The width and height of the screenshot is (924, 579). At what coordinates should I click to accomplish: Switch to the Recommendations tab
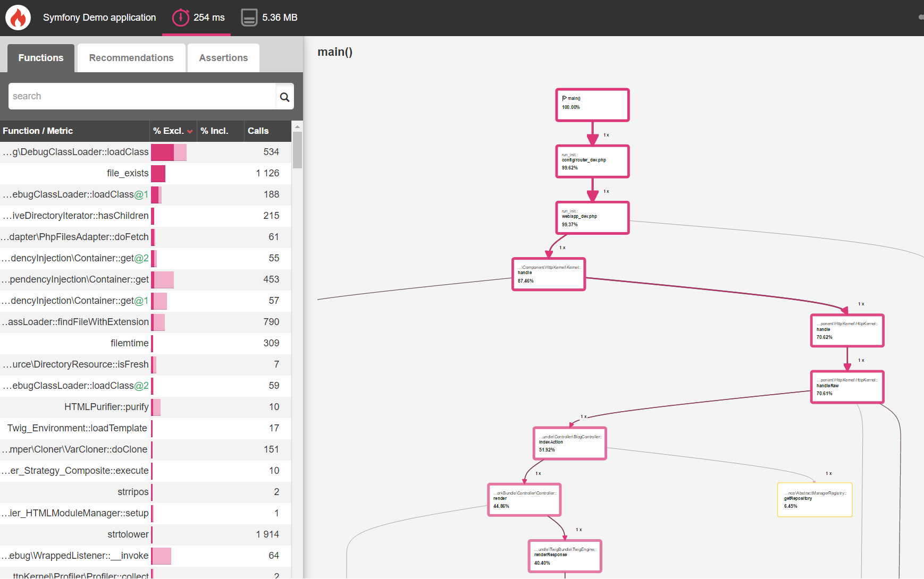point(131,58)
